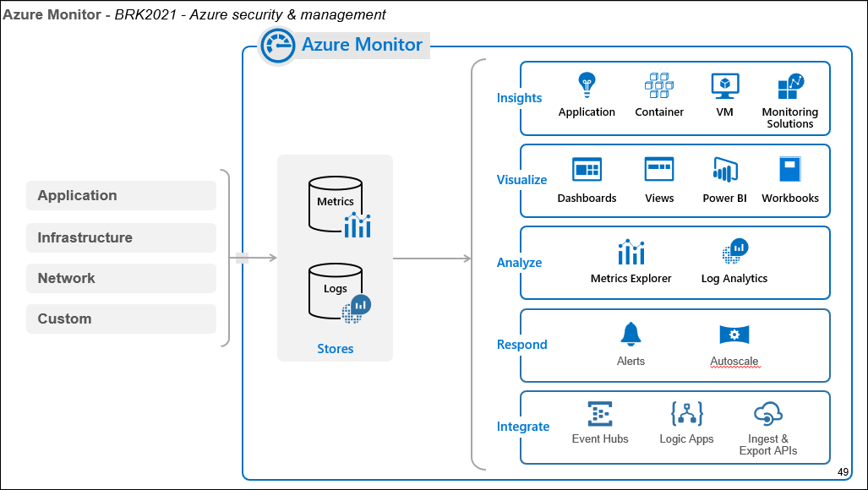This screenshot has width=868, height=490.
Task: Click the Logs database cylinder
Action: point(335,291)
